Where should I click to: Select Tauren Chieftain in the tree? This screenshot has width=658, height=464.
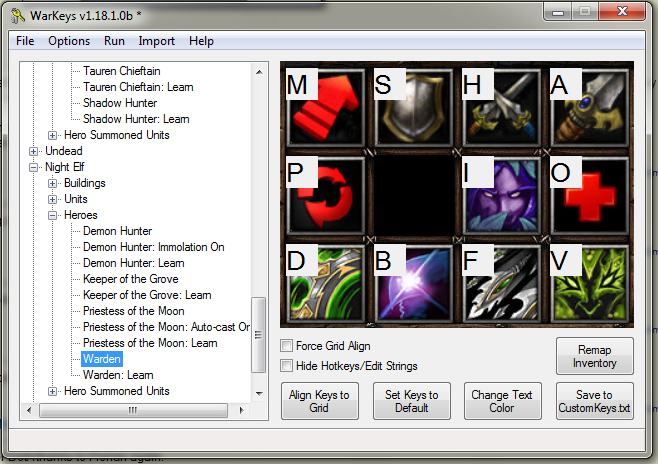click(x=122, y=71)
